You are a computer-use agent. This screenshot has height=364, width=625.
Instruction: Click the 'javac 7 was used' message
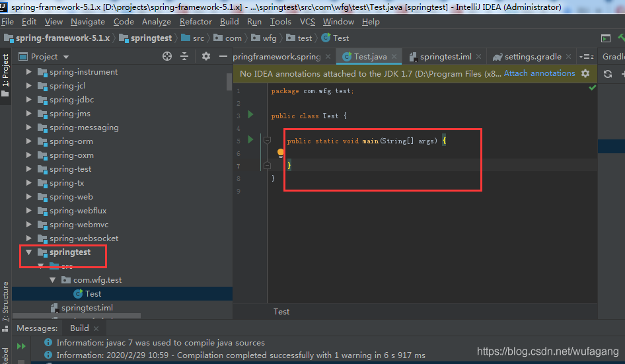point(161,342)
